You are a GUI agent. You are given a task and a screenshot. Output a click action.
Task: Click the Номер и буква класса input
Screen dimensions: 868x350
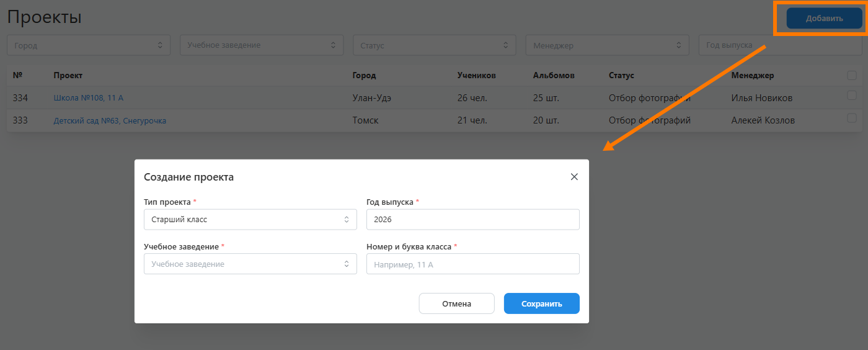click(x=472, y=264)
